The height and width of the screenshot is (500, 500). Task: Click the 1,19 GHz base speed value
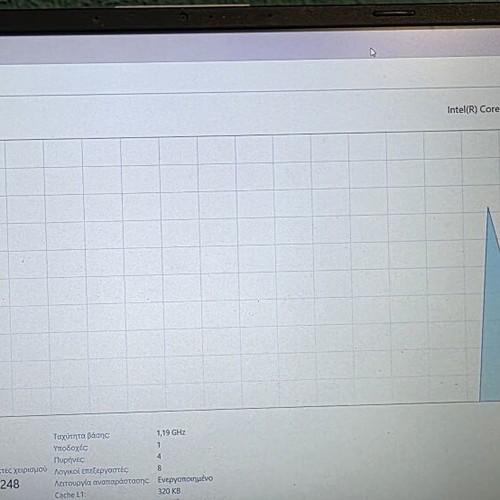(x=171, y=433)
